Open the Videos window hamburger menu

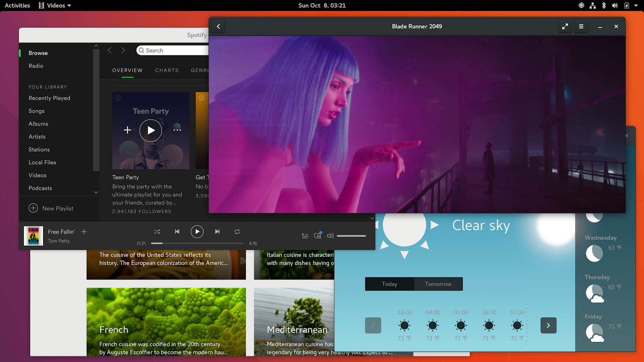(x=581, y=26)
